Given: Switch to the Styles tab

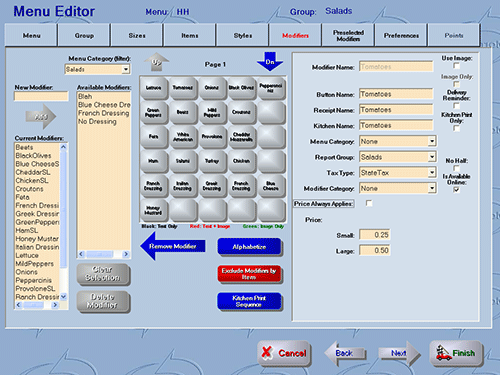Looking at the screenshot, I should 243,35.
